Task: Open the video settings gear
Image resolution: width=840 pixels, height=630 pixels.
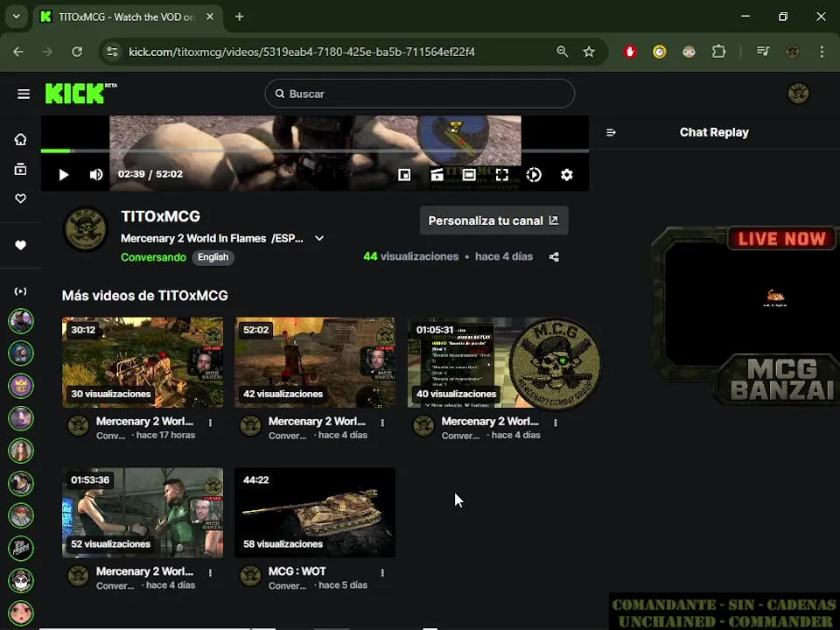Action: coord(567,175)
